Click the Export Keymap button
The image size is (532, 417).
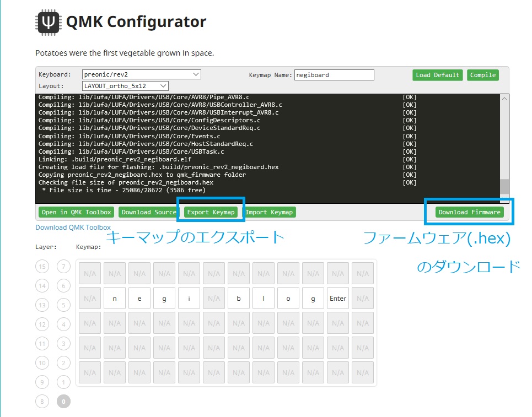[x=211, y=212]
